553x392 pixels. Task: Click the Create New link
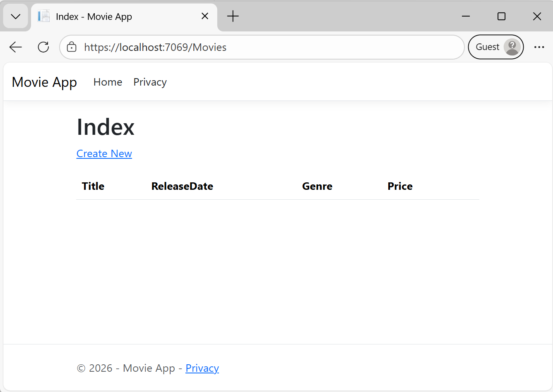[x=104, y=153]
